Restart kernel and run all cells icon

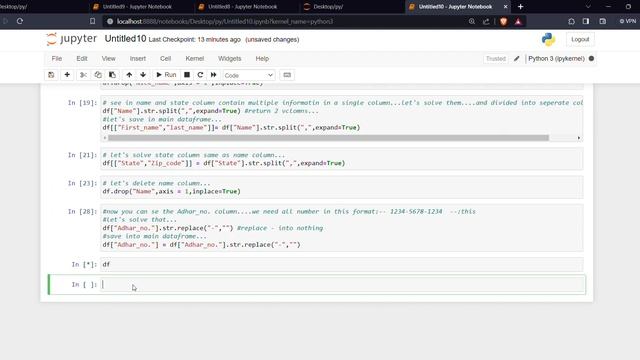click(213, 75)
